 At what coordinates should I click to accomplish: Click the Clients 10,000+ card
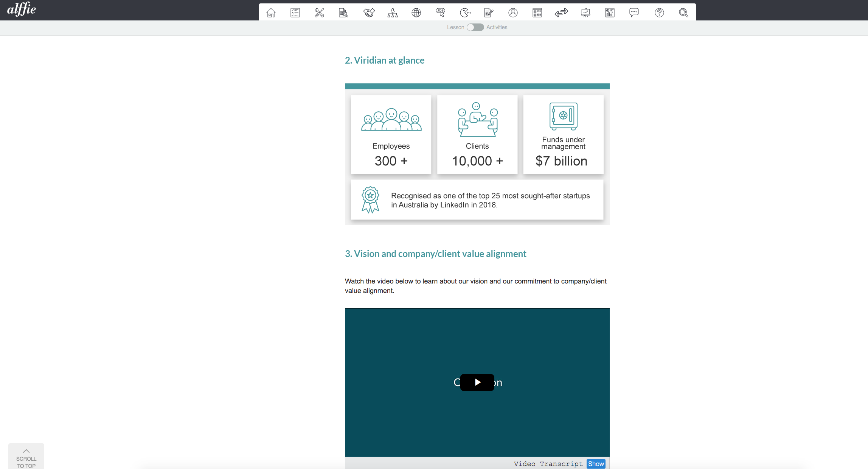(x=477, y=134)
